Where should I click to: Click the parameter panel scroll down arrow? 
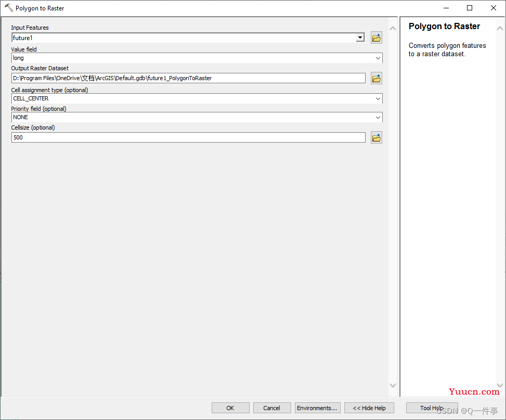(393, 385)
